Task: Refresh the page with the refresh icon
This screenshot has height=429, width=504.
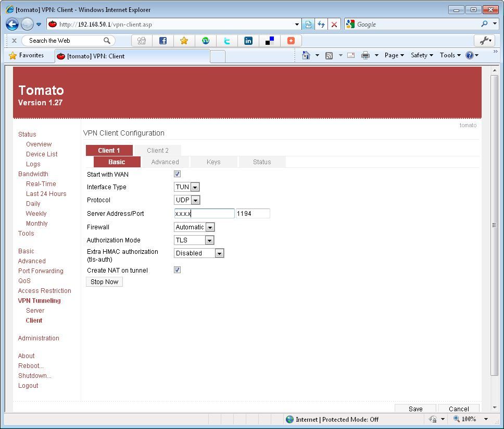Action: click(321, 24)
